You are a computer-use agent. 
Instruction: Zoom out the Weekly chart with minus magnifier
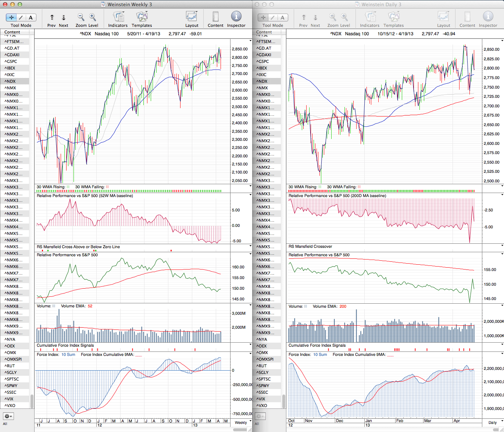tap(81, 17)
